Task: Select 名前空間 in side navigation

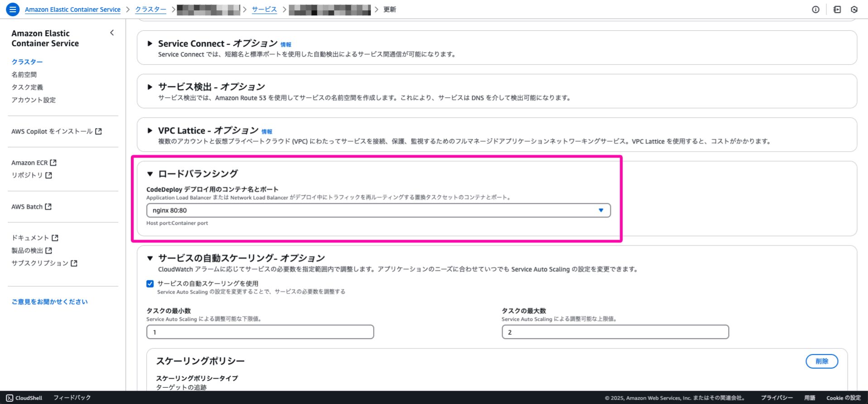Action: [24, 74]
